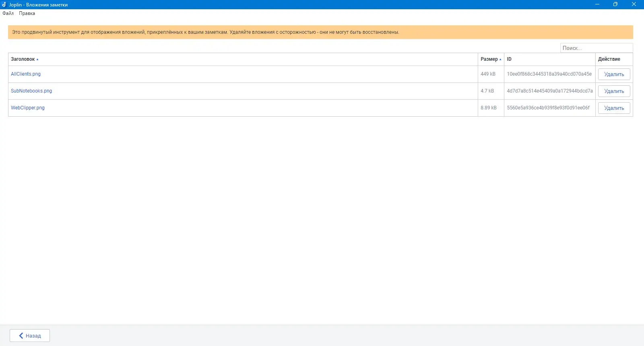Select ID 4d7d7a8c514e45409a0a172944bdcd7a
The image size is (644, 346).
(550, 91)
